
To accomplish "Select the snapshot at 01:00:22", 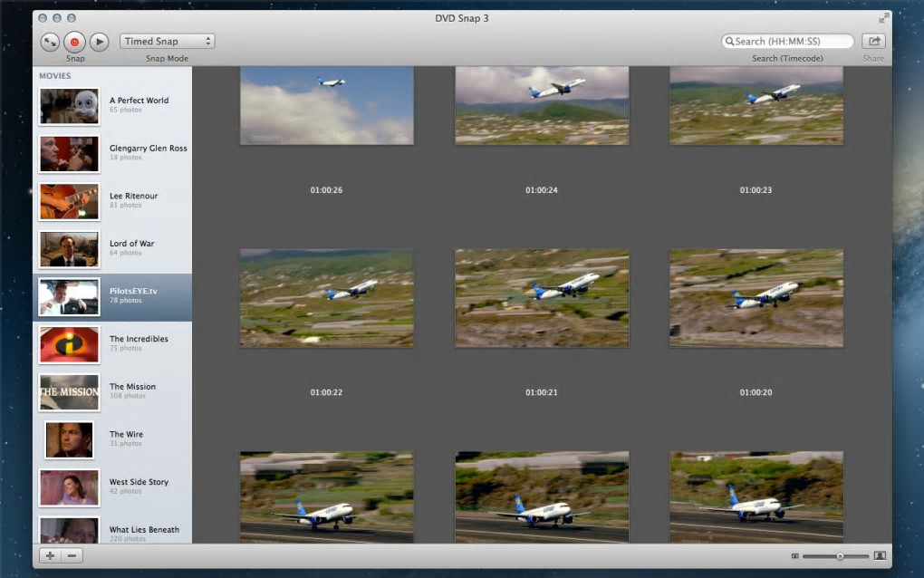I will coord(326,297).
